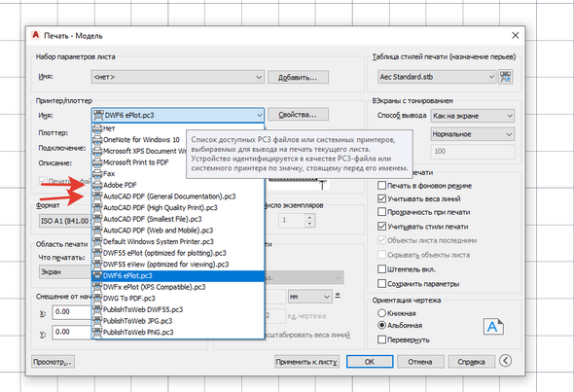The width and height of the screenshot is (574, 392).
Task: Open the мм units dropdown
Action: pyautogui.click(x=310, y=297)
